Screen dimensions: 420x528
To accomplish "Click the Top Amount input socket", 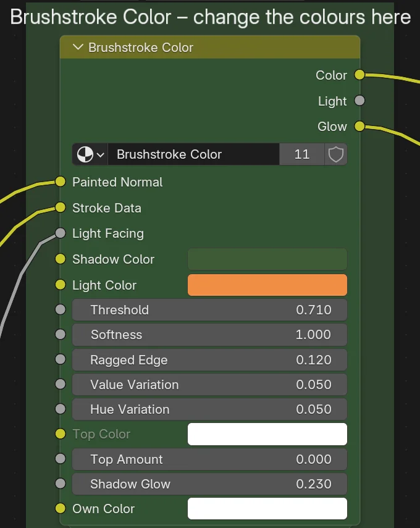I will pos(61,459).
